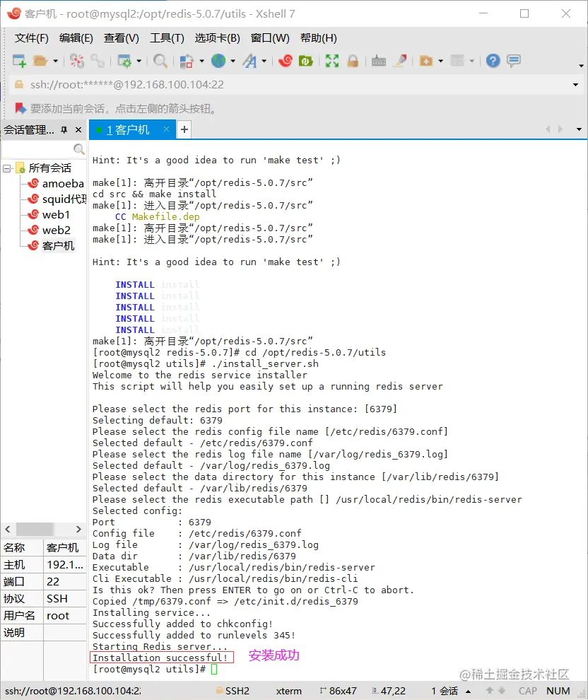Click the Find magnifier toolbar icon
Image resolution: width=588 pixels, height=700 pixels.
(160, 61)
